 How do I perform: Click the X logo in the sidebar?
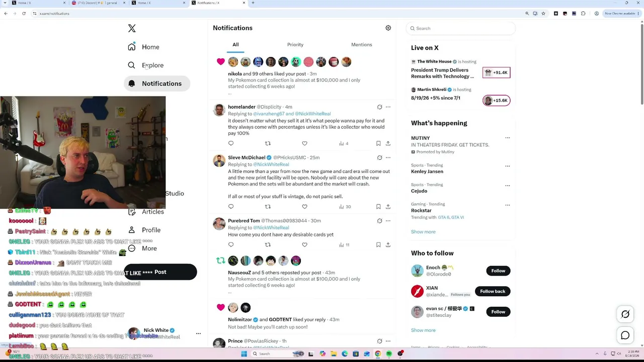coord(132,29)
